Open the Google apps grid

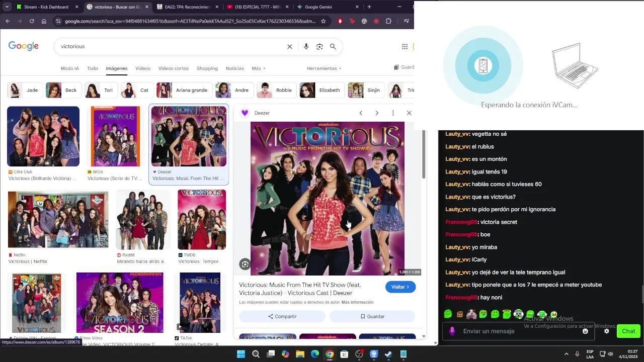click(405, 46)
